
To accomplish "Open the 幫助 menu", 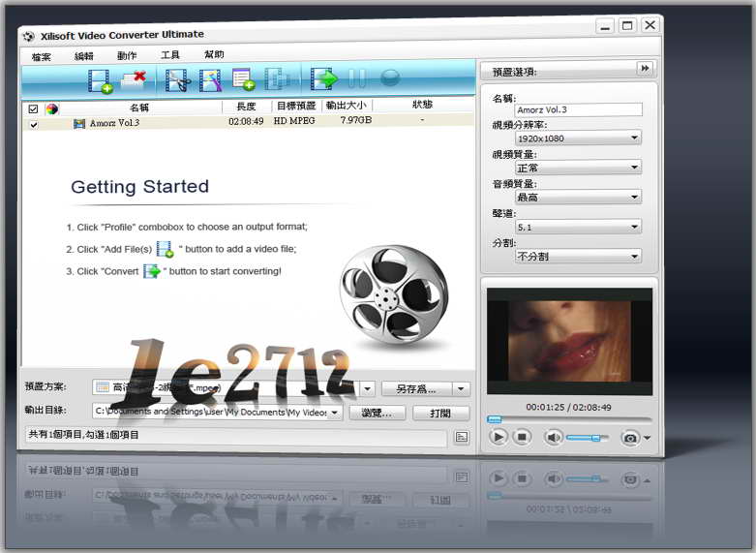I will click(214, 54).
